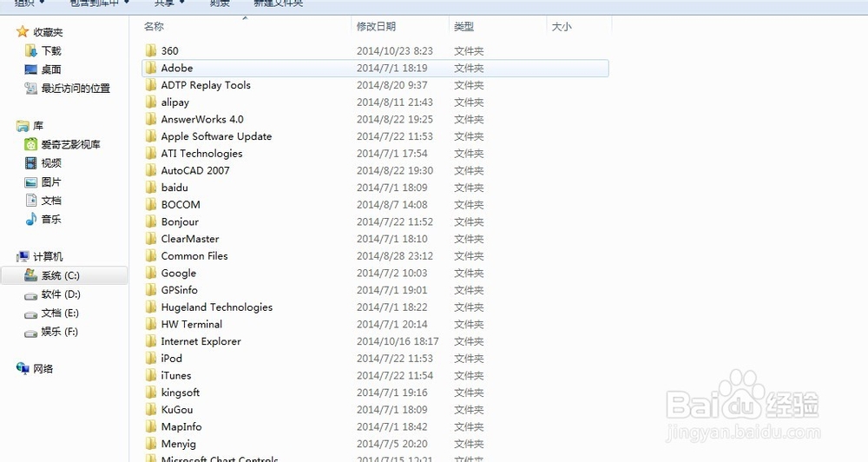
Task: Open the Music (音乐) library icon
Action: [x=31, y=220]
